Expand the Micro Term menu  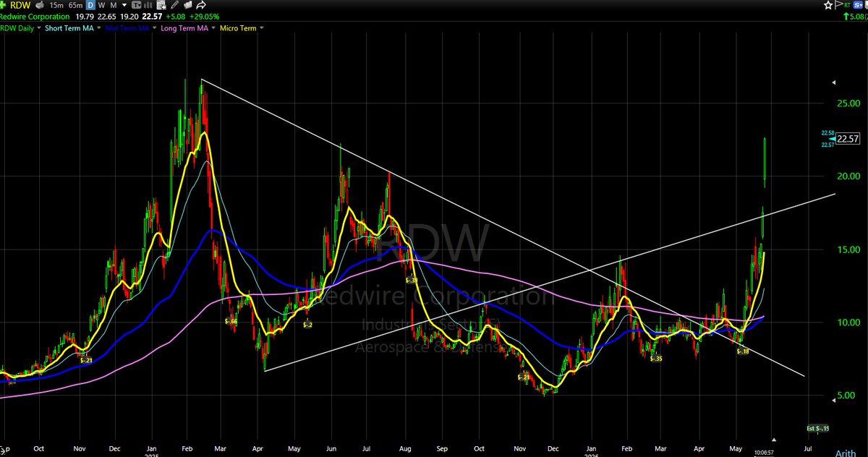click(x=262, y=28)
